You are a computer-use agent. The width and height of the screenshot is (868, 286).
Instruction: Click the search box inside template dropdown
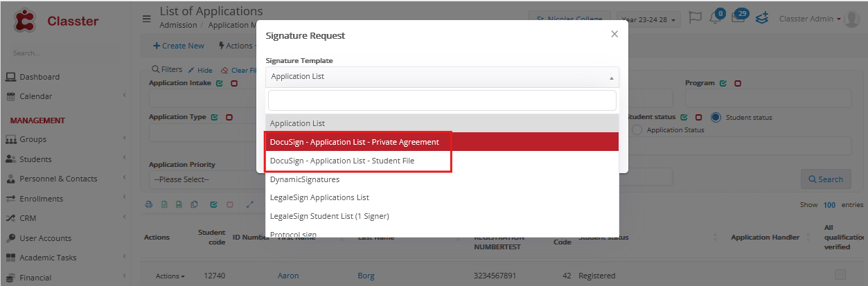(x=442, y=100)
